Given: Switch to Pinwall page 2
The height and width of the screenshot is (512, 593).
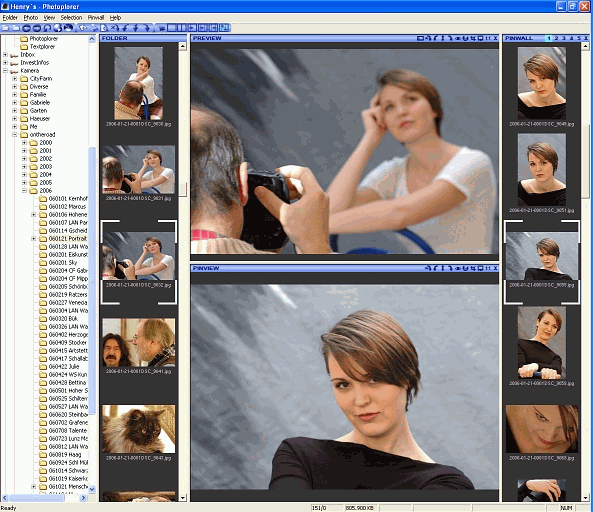Looking at the screenshot, I should click(556, 38).
